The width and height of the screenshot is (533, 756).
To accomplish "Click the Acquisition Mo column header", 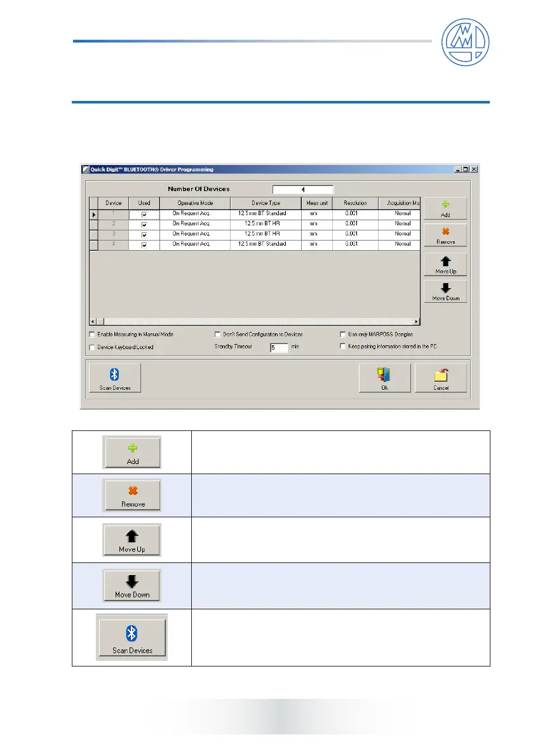I will coord(400,203).
